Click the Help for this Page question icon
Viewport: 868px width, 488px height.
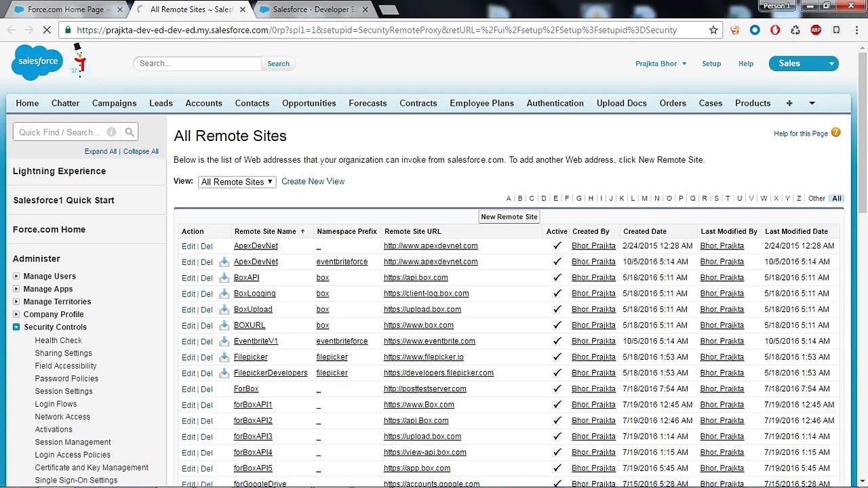[x=836, y=133]
